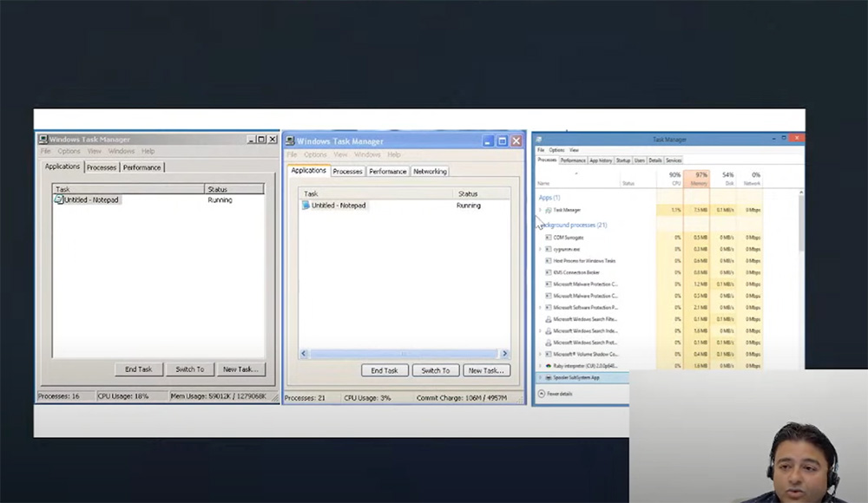The height and width of the screenshot is (503, 868).
Task: Click New Task... in the blue XP Task Manager
Action: click(x=487, y=370)
